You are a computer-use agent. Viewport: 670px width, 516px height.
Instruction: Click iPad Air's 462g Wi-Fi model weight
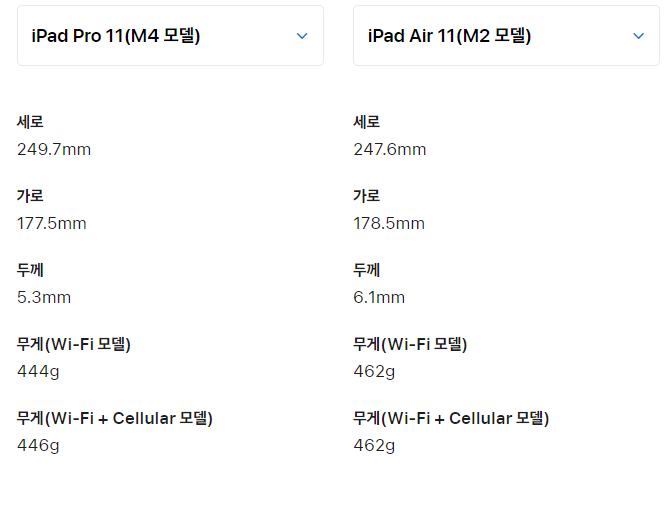[374, 372]
